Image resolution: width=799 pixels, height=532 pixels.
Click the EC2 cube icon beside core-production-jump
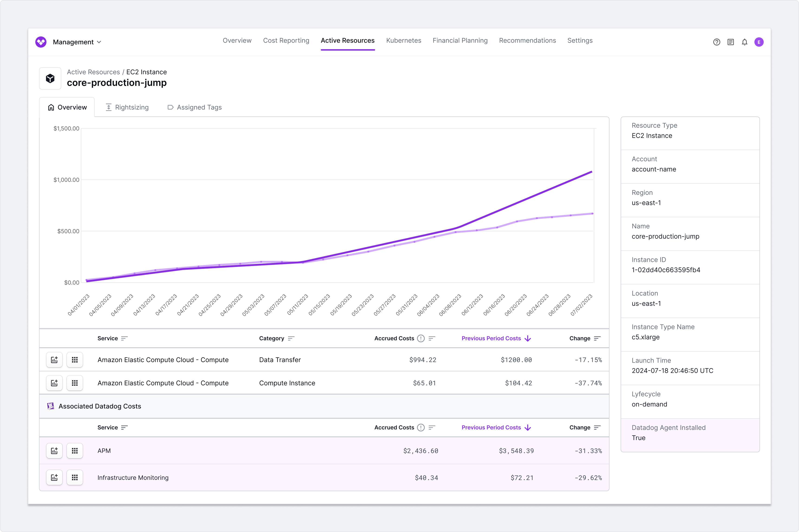pyautogui.click(x=50, y=78)
